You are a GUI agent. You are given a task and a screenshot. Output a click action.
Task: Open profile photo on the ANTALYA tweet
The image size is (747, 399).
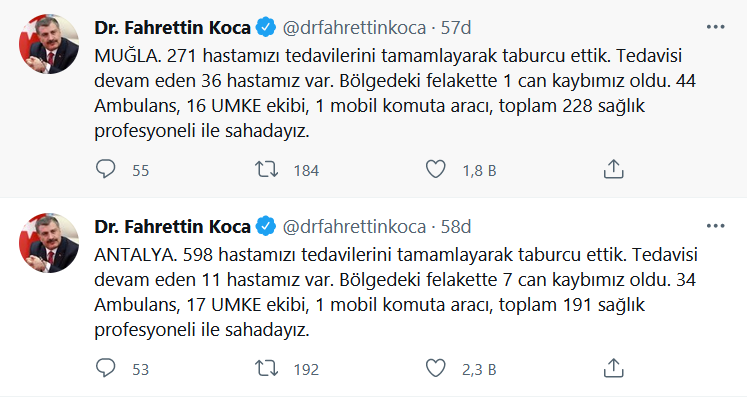(x=49, y=243)
